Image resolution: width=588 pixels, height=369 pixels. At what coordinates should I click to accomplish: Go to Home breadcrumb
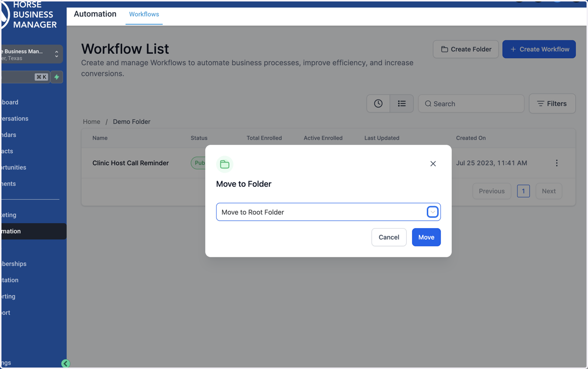(x=92, y=121)
